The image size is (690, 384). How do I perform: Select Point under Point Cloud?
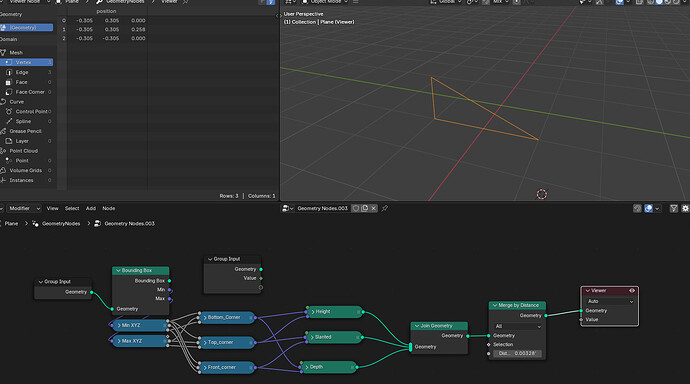click(26, 161)
